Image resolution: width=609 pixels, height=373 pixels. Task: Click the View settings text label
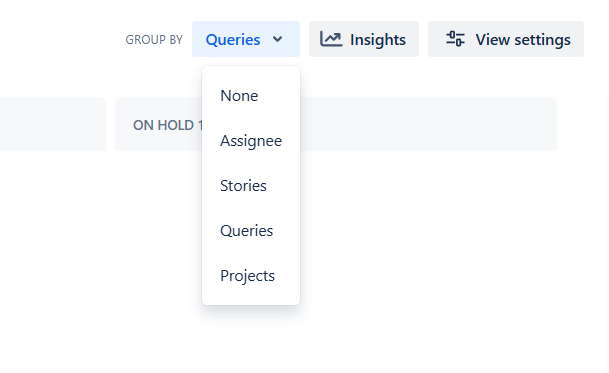pyautogui.click(x=523, y=40)
